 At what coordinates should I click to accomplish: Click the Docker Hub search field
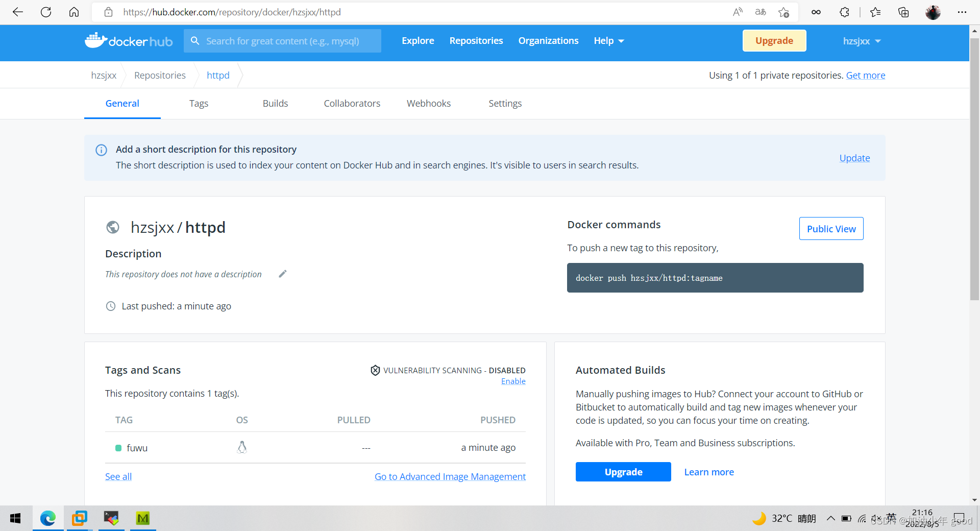click(282, 41)
